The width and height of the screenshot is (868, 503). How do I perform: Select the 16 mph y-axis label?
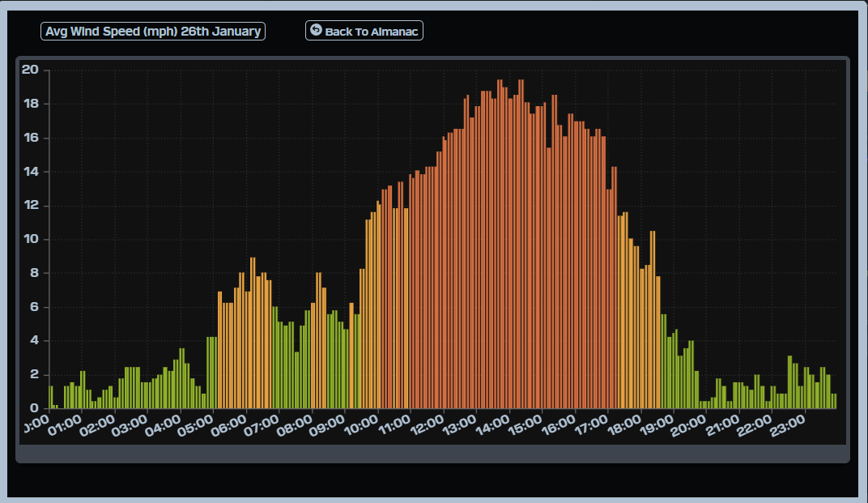point(31,138)
